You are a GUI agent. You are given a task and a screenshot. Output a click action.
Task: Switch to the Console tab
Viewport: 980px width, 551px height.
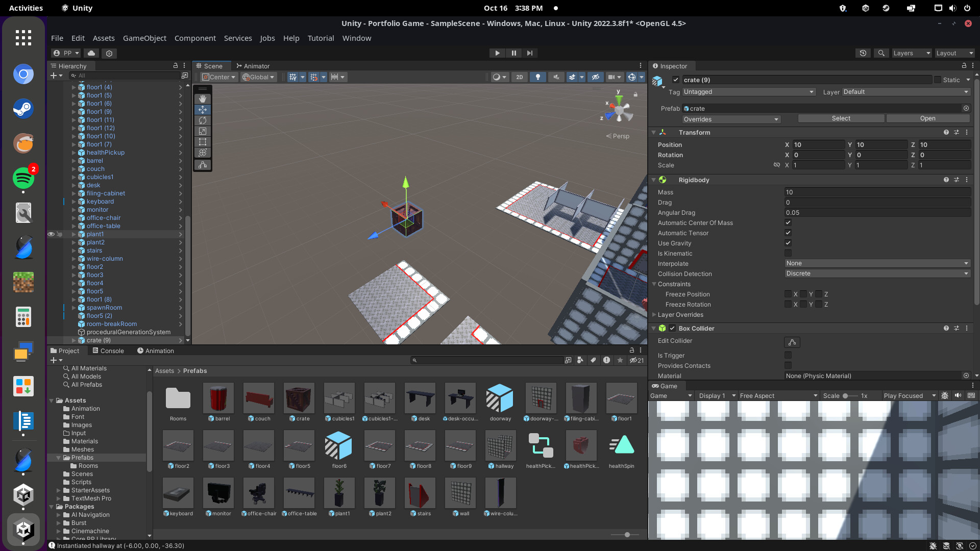click(108, 350)
